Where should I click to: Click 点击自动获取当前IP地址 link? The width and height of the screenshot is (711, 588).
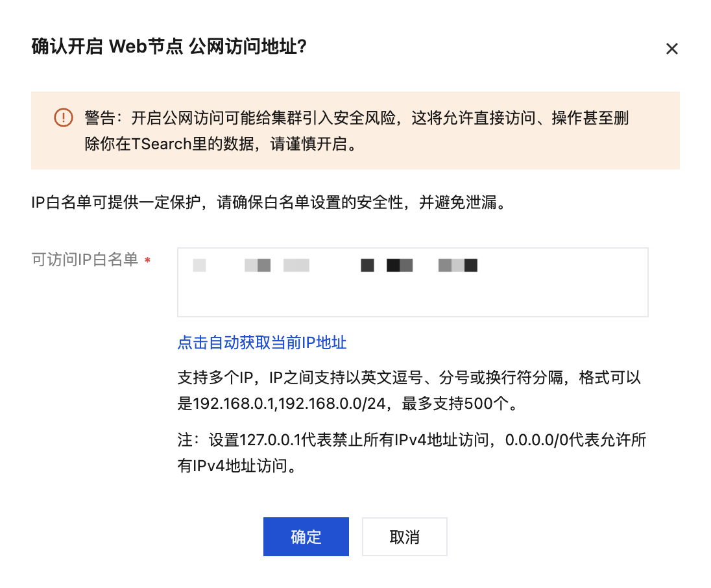click(x=262, y=343)
